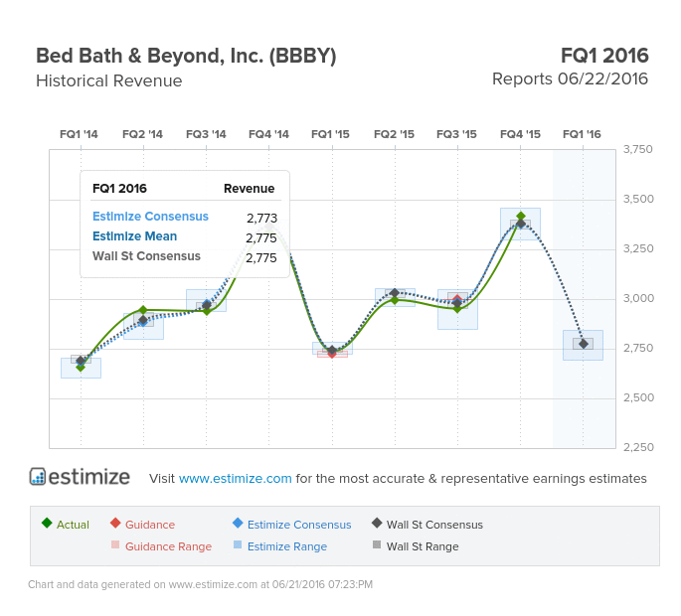Click the FQ3 '14 green Actual diamond marker
Screen dimensions: 681x616
(x=207, y=311)
